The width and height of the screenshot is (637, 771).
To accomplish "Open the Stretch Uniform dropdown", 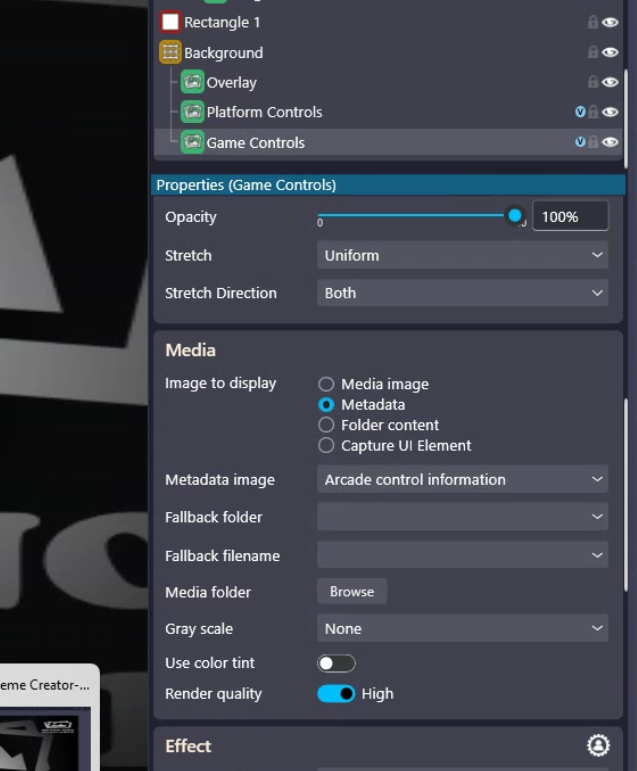I will [462, 255].
